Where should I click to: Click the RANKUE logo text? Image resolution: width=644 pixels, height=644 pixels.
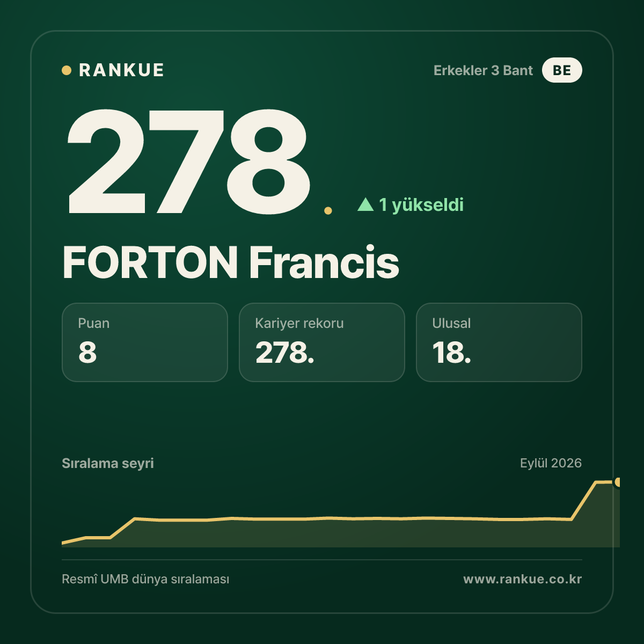click(121, 70)
